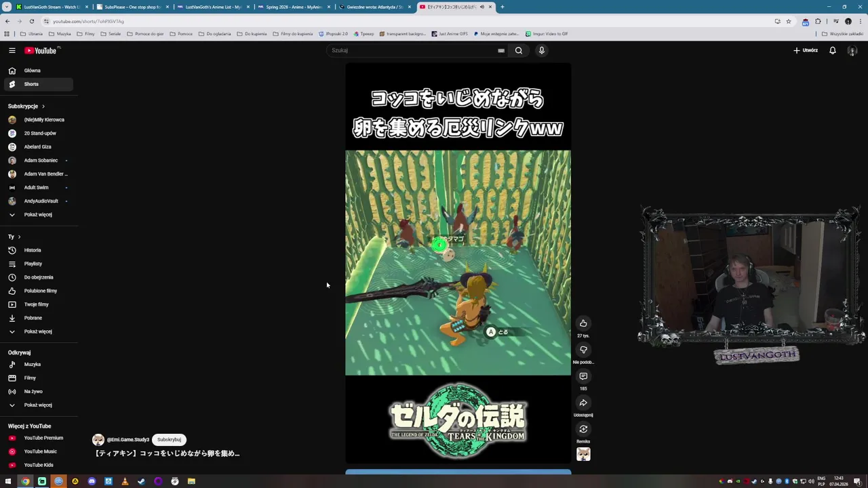
Task: Open the tab search dropdown arrow
Action: [x=6, y=7]
